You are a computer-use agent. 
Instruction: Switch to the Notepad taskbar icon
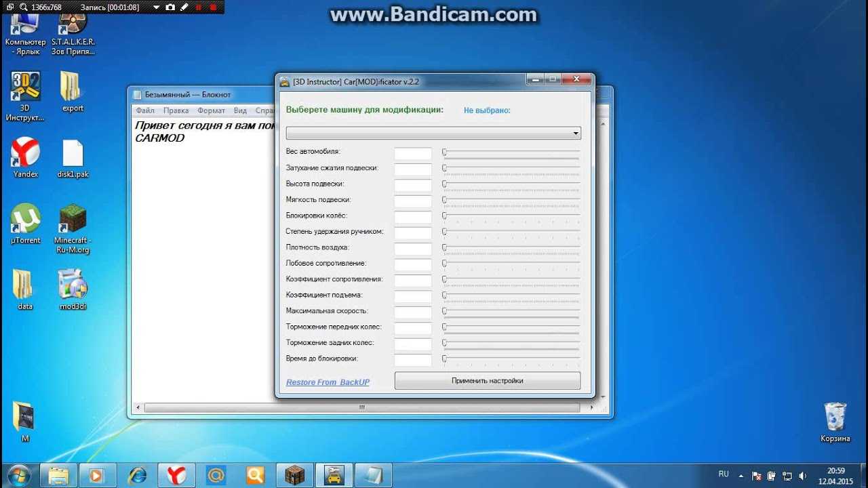(x=373, y=475)
